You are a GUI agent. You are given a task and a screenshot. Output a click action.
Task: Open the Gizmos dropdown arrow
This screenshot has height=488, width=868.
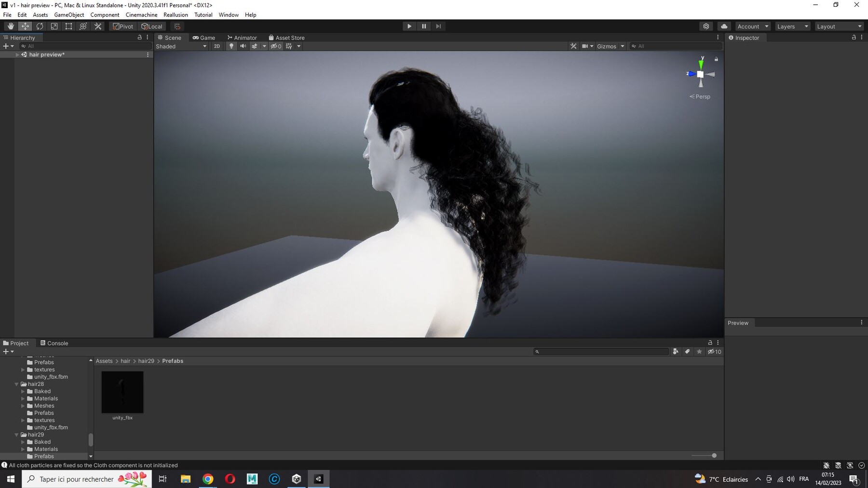point(623,46)
